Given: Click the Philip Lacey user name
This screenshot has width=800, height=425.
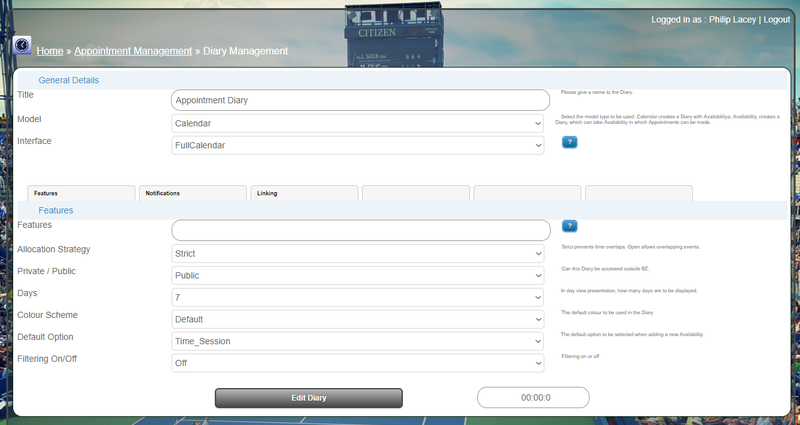Looking at the screenshot, I should [732, 19].
